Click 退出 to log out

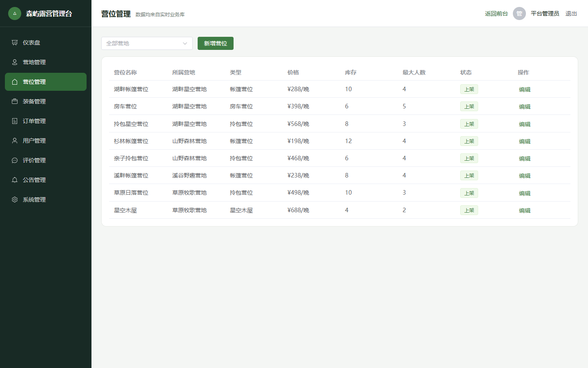coord(571,13)
